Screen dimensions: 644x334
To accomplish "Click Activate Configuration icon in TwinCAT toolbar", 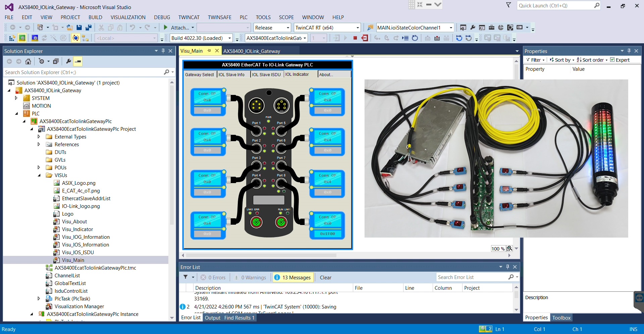I will [12, 38].
